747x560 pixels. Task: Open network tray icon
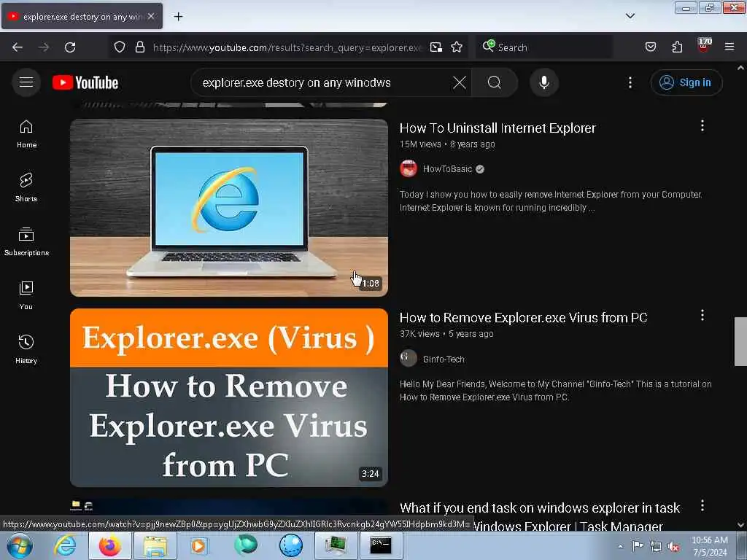pyautogui.click(x=656, y=547)
